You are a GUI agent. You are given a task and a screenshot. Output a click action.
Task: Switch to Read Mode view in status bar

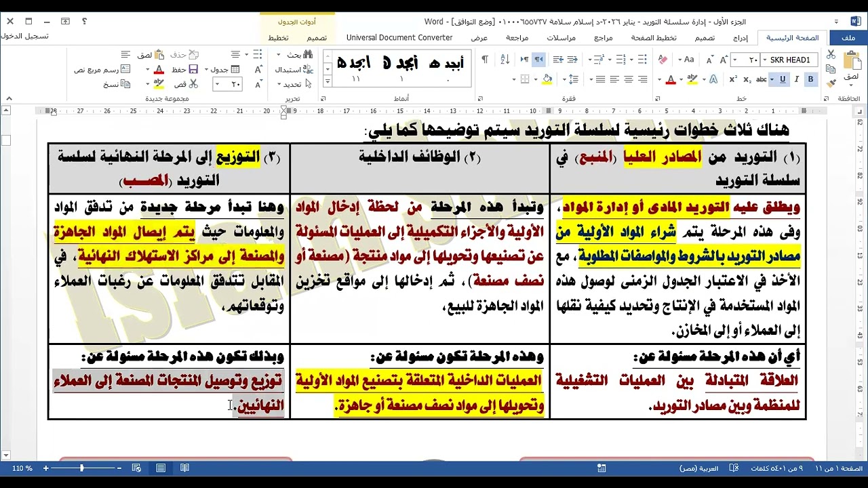184,468
